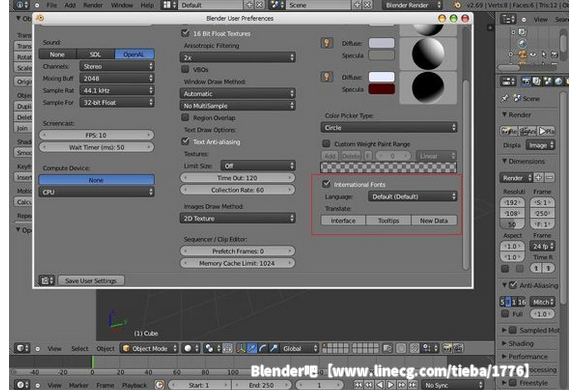Open the Color Picker Type Circle dropdown

pos(389,127)
